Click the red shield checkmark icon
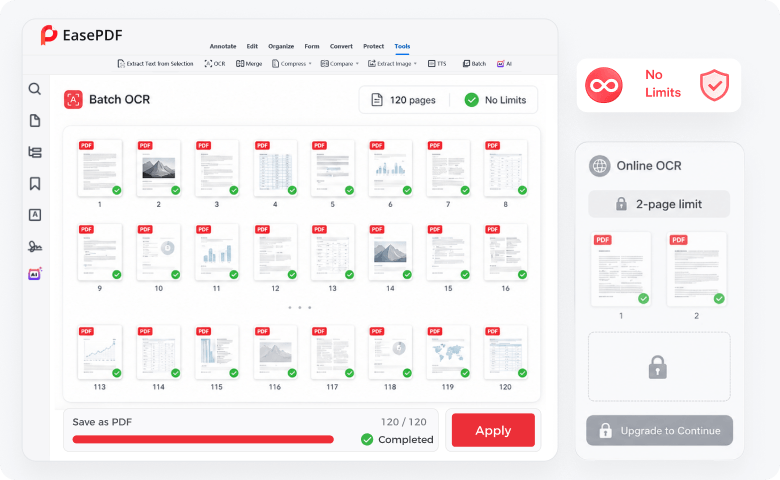Image resolution: width=780 pixels, height=480 pixels. 714,86
